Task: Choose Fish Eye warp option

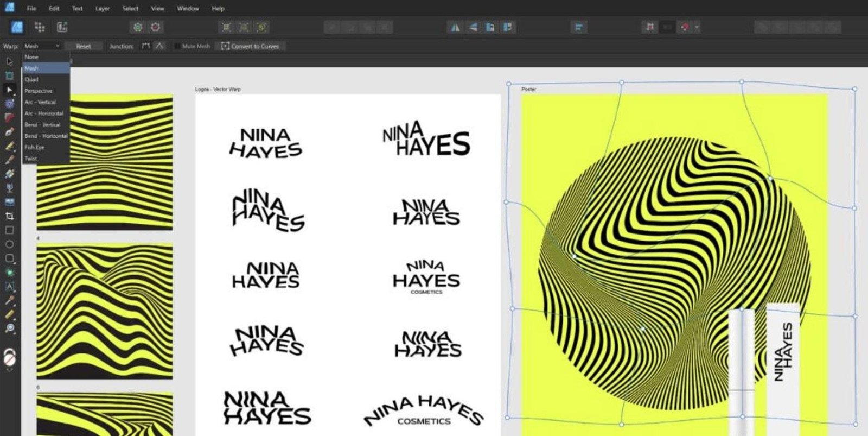Action: point(46,147)
